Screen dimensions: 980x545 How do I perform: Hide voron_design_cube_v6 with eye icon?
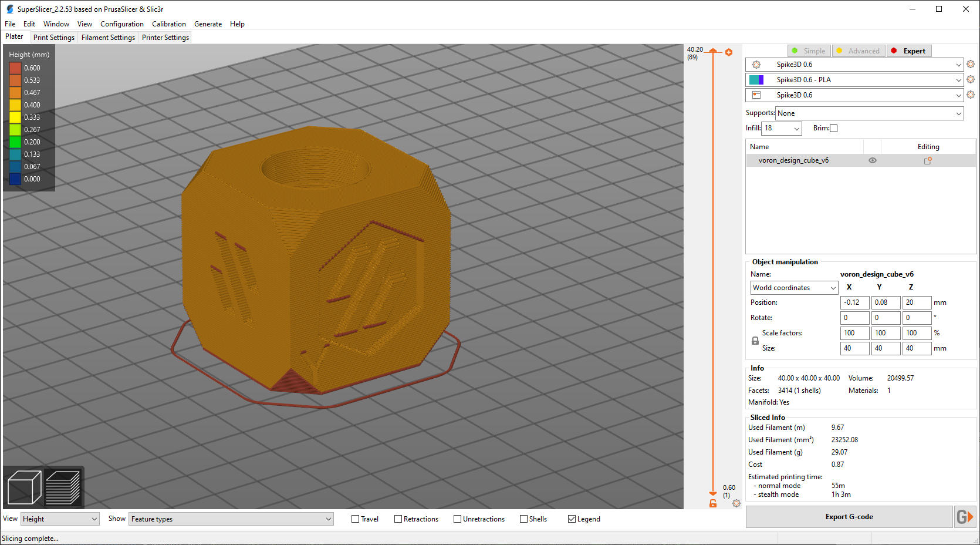873,160
